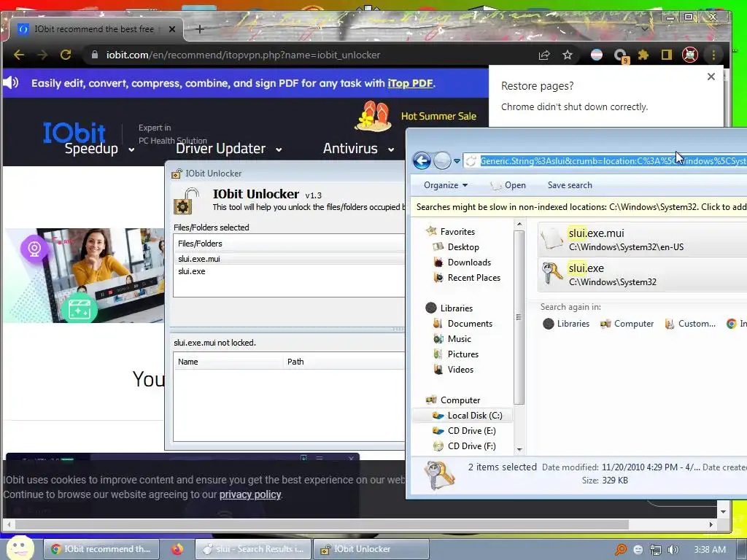Open new Chrome tab with plus
Screen dimensions: 747x560
tap(200, 29)
